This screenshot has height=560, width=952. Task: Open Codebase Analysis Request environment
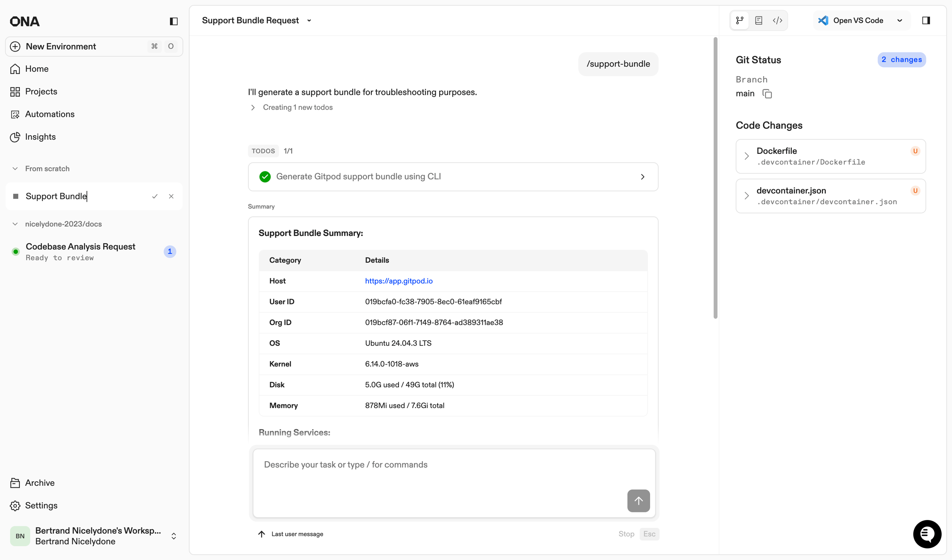coord(94,251)
